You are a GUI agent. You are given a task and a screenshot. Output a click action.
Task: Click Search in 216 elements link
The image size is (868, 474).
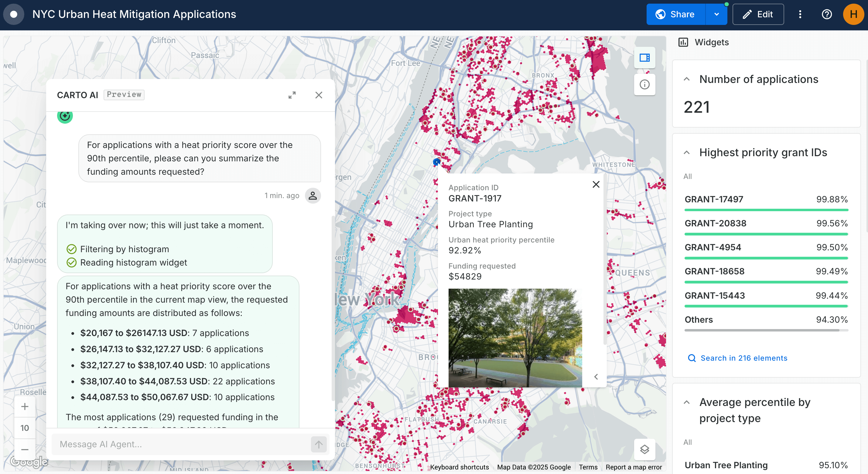click(743, 358)
